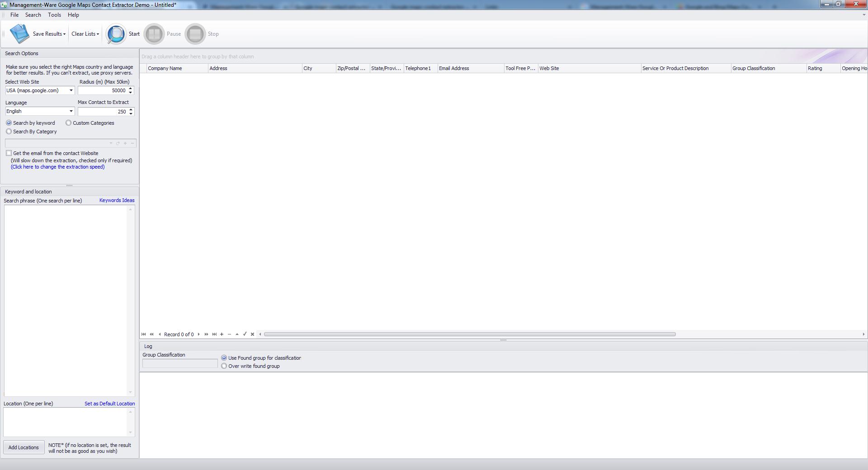The height and width of the screenshot is (470, 868).
Task: Click the Telephone1 column header
Action: pos(420,68)
